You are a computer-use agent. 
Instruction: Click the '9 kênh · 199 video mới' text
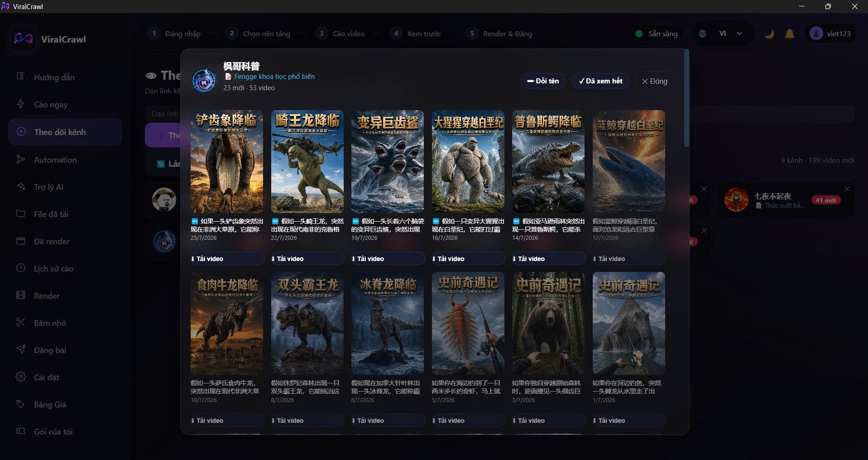click(817, 160)
